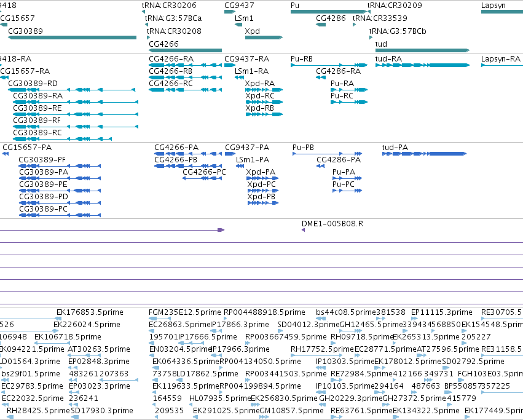523x420 pixels.
Task: Select the CG15657 gene label
Action: [17, 18]
